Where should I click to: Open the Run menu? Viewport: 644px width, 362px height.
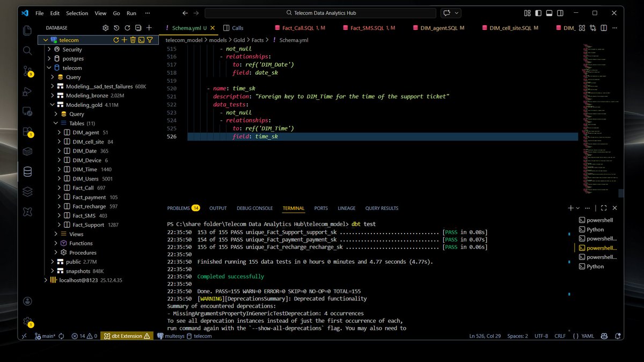(131, 13)
